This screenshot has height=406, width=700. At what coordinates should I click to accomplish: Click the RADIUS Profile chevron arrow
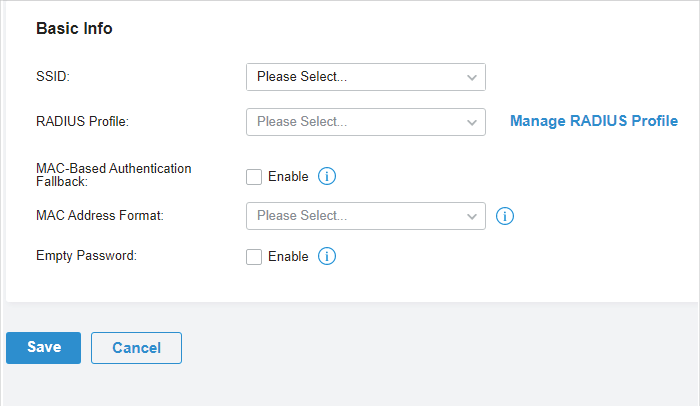pyautogui.click(x=471, y=122)
